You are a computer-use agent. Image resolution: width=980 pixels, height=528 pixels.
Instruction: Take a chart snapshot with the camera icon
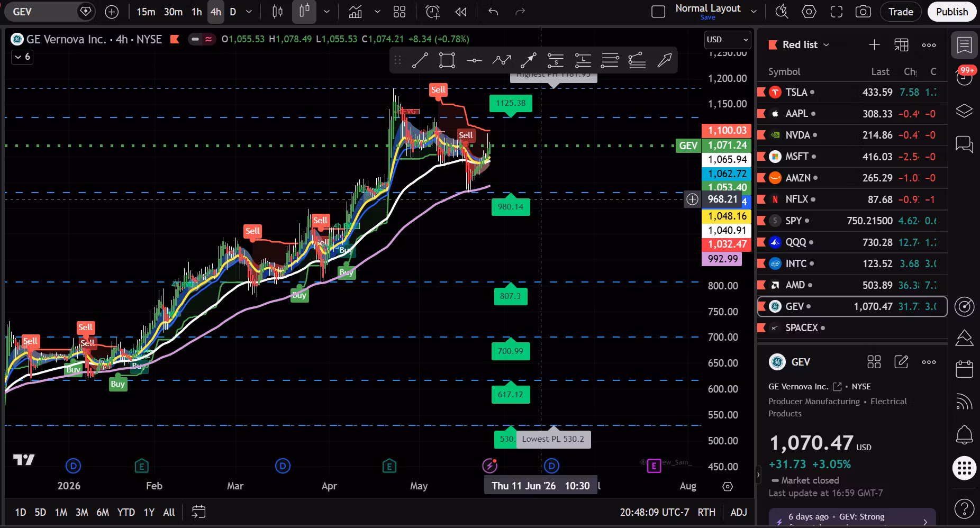point(863,12)
